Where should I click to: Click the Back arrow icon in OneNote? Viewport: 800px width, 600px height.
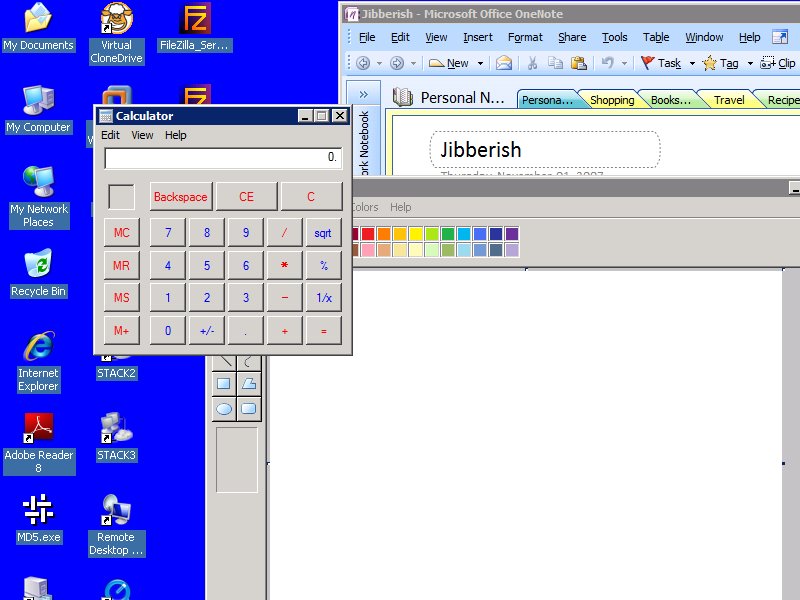363,63
